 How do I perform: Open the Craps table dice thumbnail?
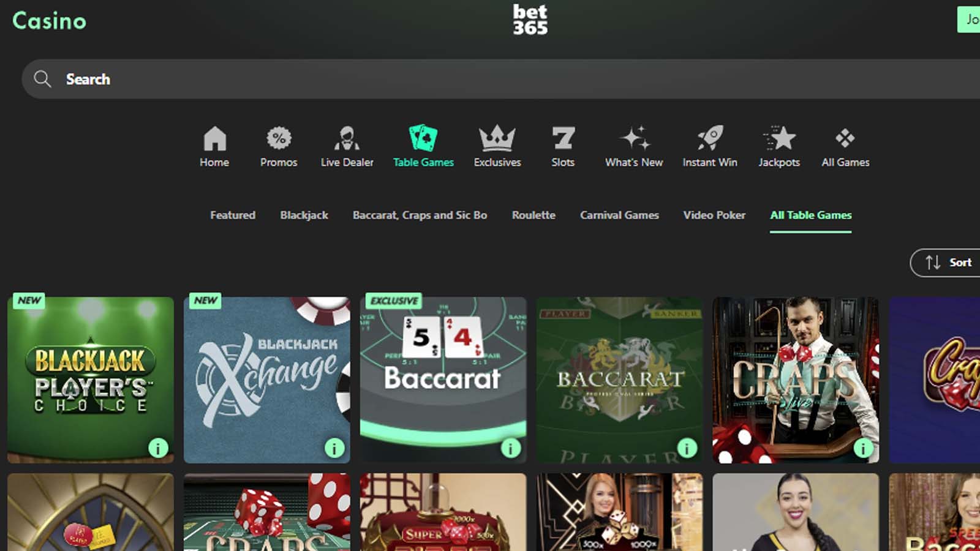[x=267, y=512]
